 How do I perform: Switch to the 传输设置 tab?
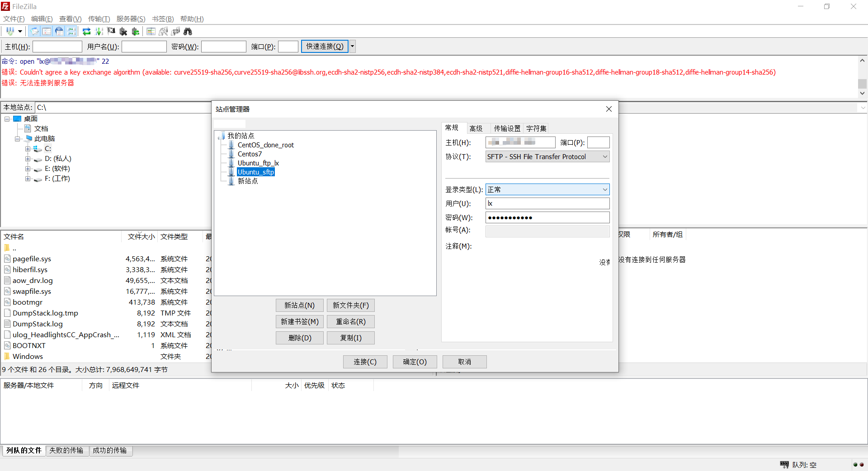507,128
